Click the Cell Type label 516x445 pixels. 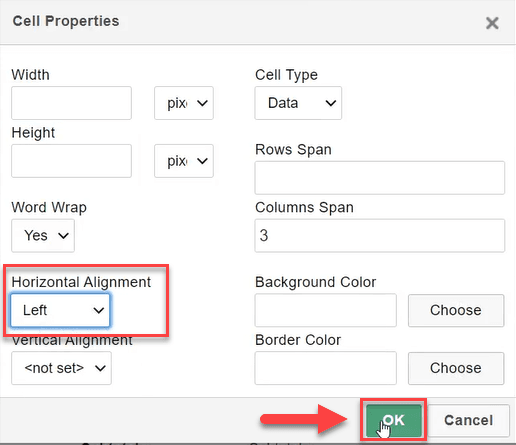286,75
